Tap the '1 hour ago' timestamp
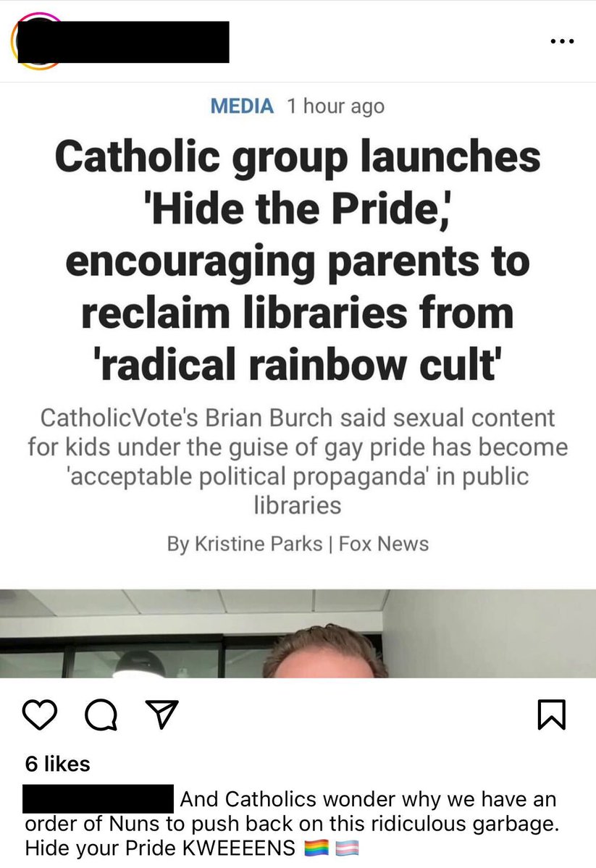This screenshot has width=596, height=868. (336, 106)
